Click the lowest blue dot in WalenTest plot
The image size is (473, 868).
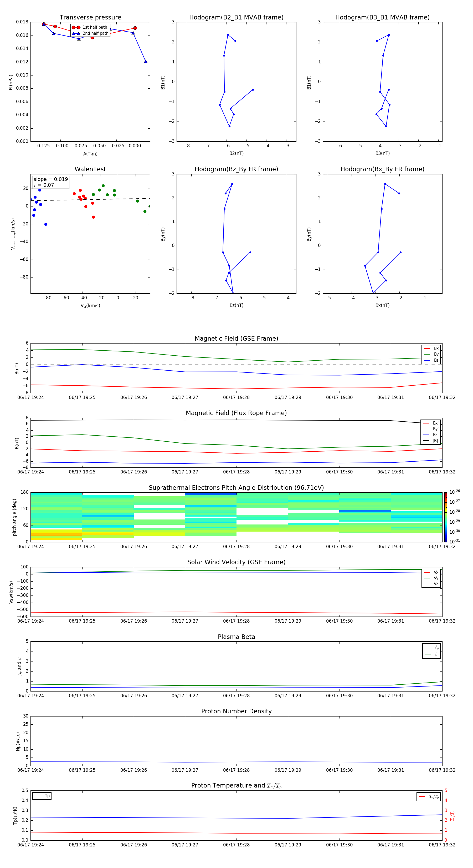coord(46,224)
